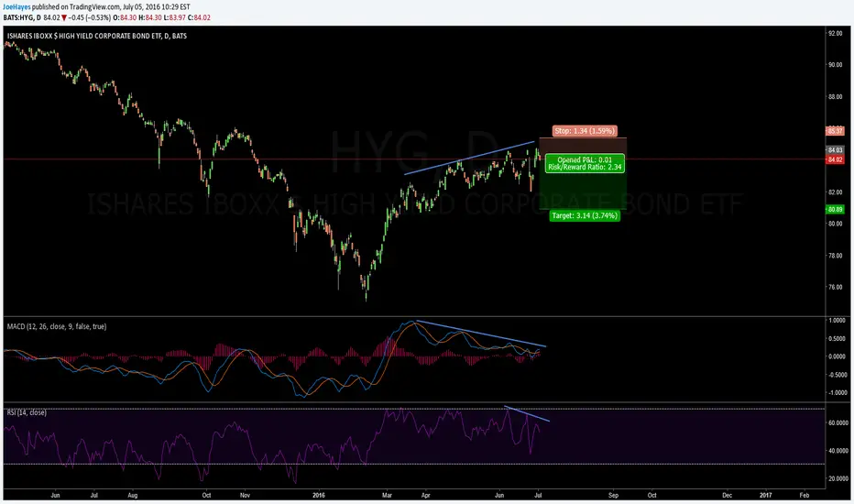The image size is (854, 504).
Task: Select the 'Target: 3.14 (3.74%)' label
Action: click(x=585, y=215)
